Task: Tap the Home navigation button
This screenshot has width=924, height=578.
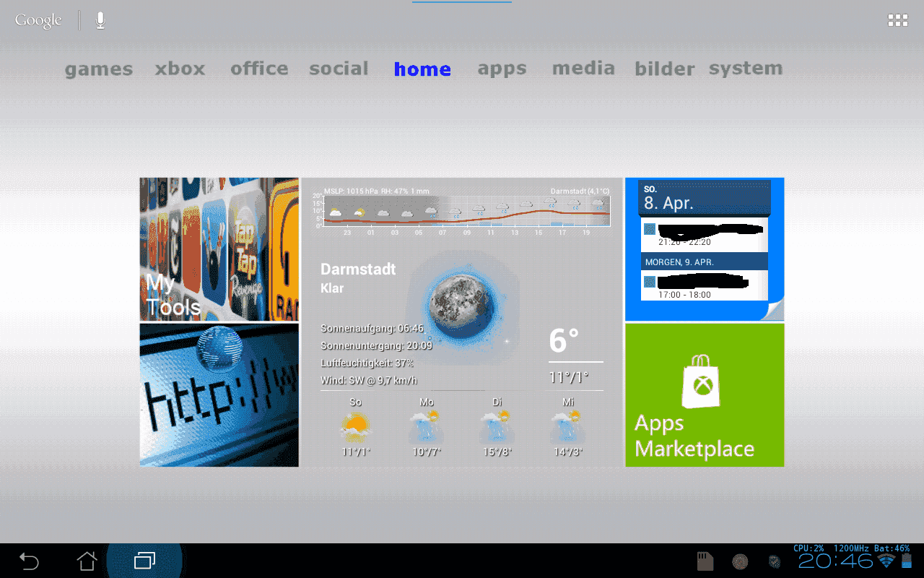Action: [87, 561]
